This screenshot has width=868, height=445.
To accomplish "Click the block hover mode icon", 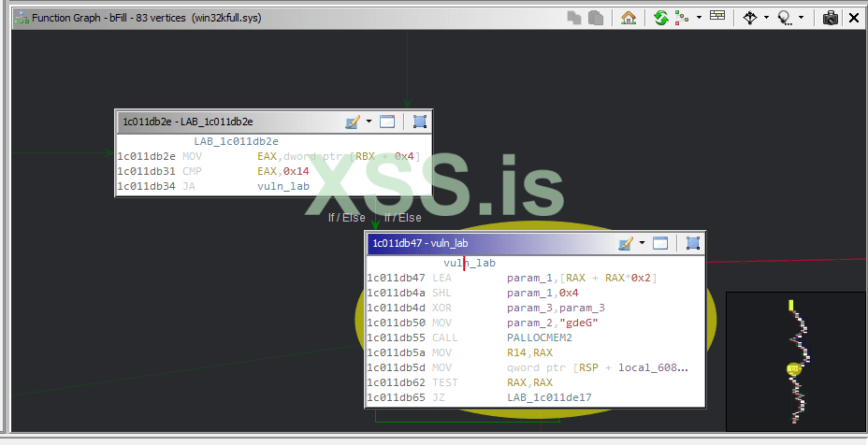I will pyautogui.click(x=750, y=18).
